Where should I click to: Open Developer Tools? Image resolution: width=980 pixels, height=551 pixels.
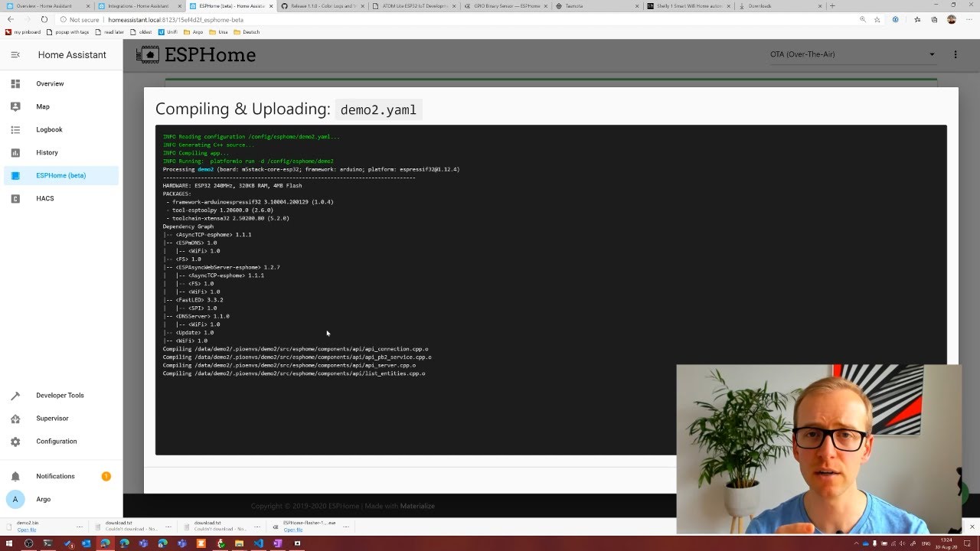[x=61, y=395]
